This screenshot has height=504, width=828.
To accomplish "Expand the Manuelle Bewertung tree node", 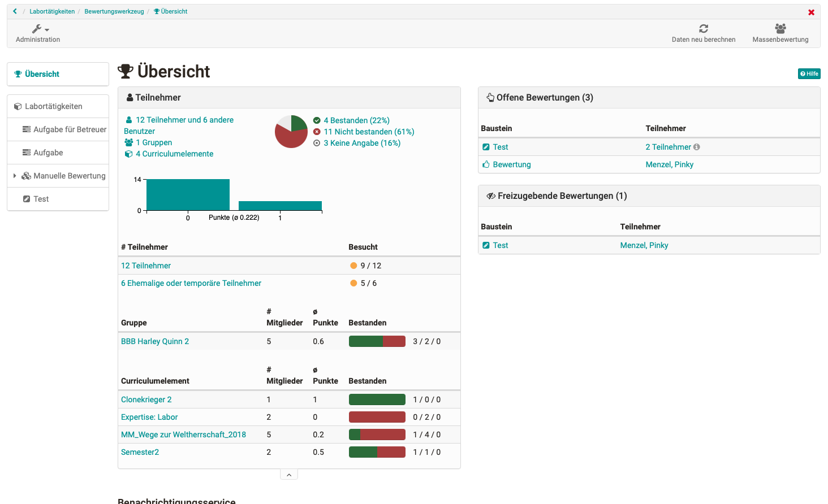I will pos(15,176).
